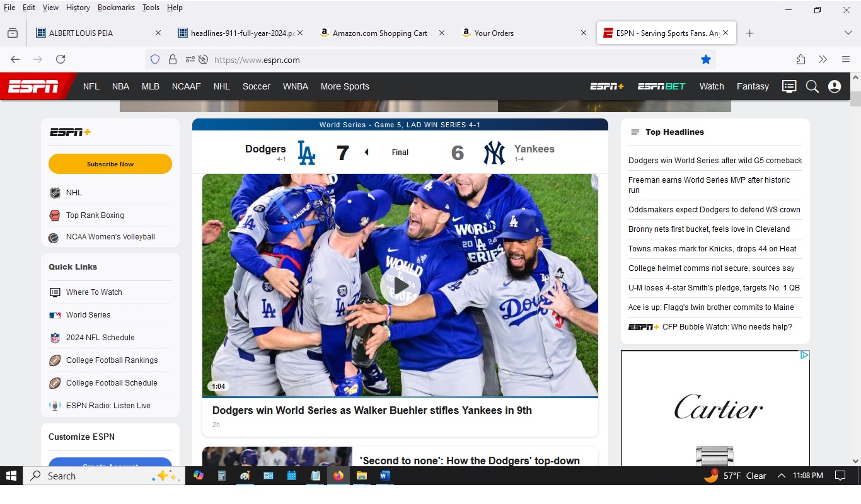861x504 pixels.
Task: Close the ESPN browser tab
Action: tap(725, 33)
